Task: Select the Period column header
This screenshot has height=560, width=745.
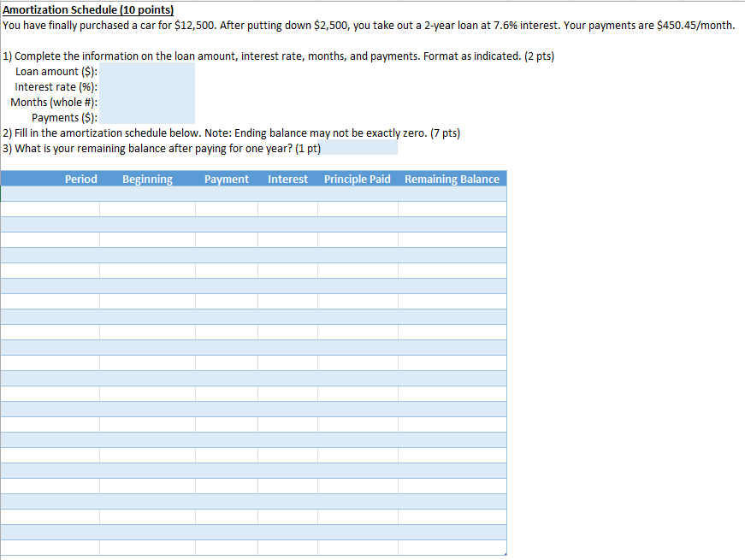Action: click(x=81, y=179)
